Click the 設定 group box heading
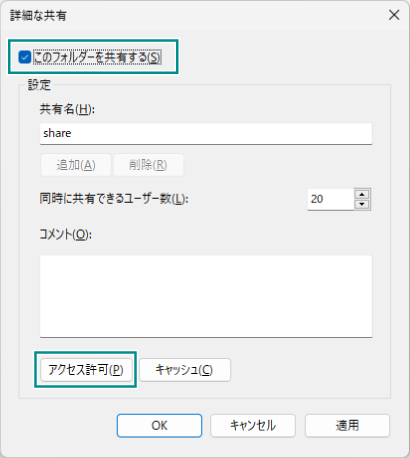This screenshot has width=410, height=458. 39,85
